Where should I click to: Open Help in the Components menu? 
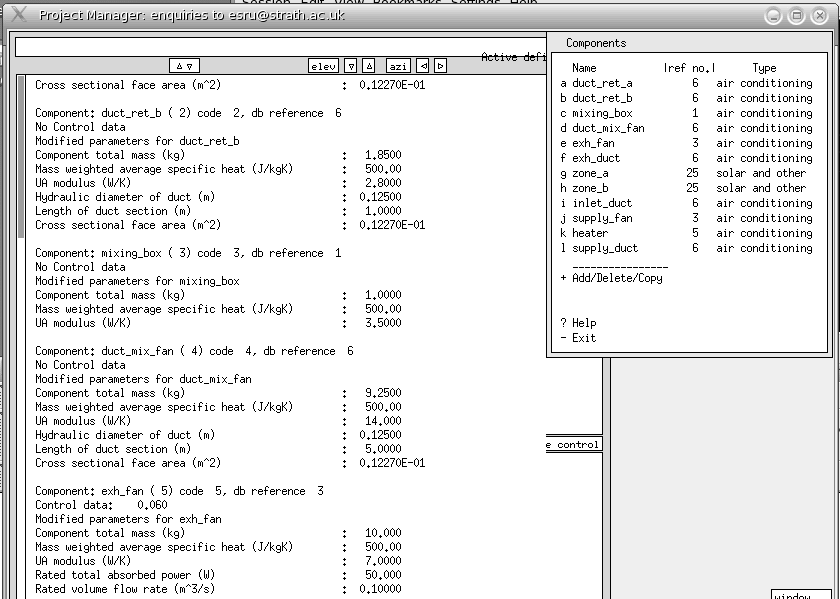point(578,323)
